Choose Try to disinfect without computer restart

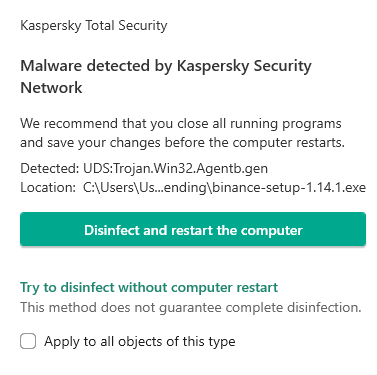(x=149, y=288)
